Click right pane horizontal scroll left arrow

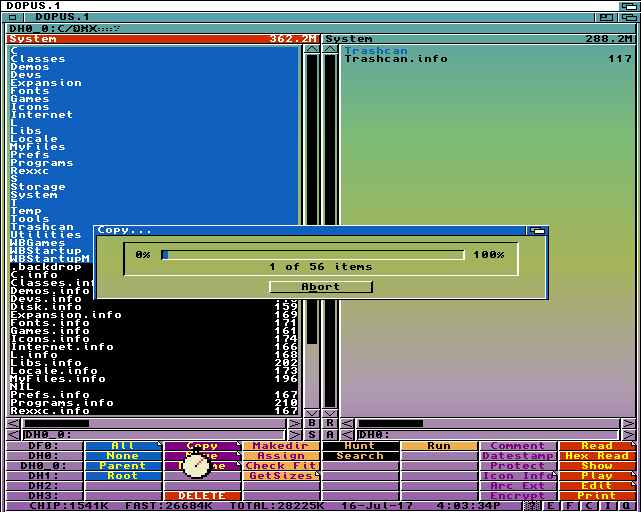pyautogui.click(x=347, y=423)
